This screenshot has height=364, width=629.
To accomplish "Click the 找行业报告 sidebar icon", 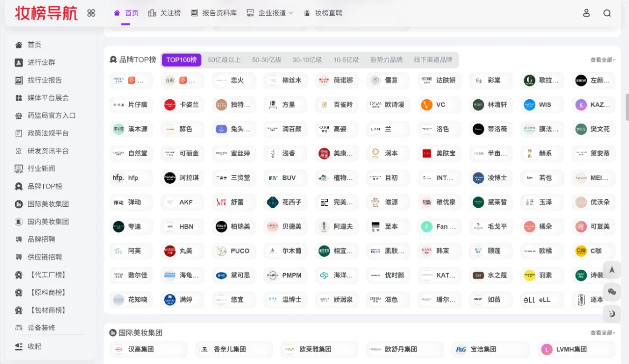I will (x=19, y=80).
